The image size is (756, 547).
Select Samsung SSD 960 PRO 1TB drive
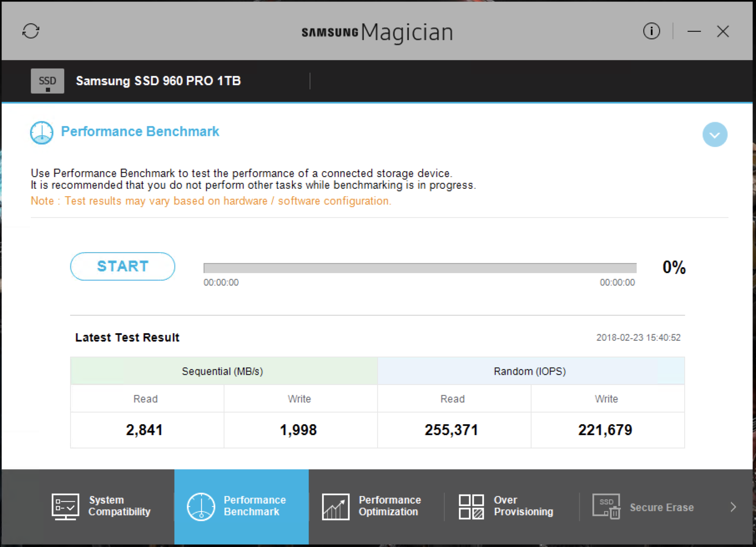(158, 81)
